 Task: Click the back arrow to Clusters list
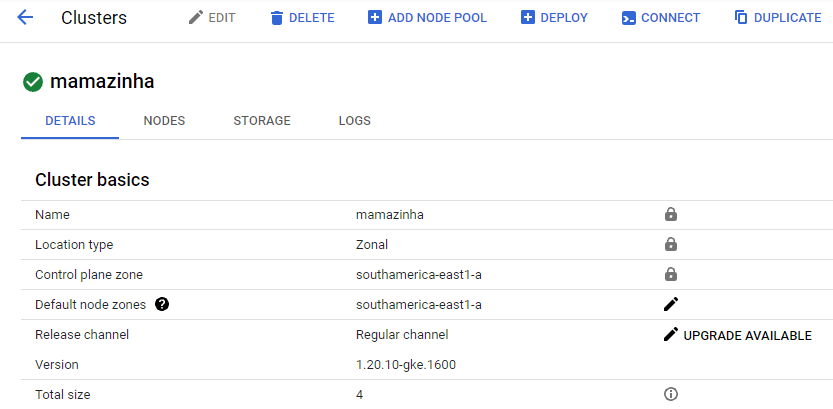(x=25, y=18)
